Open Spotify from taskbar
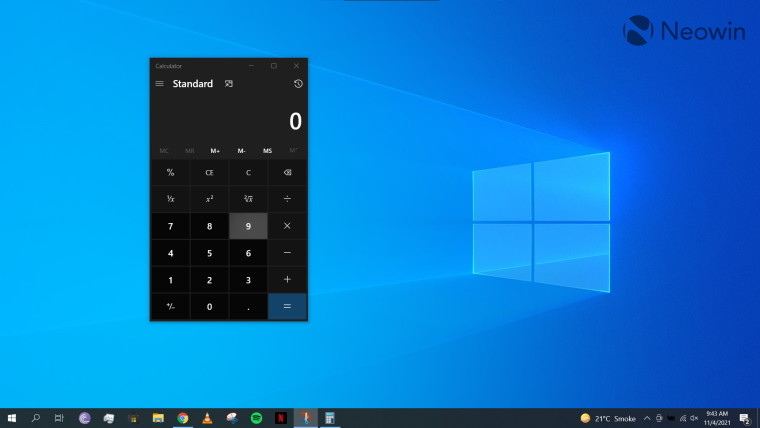This screenshot has height=428, width=760. point(256,418)
